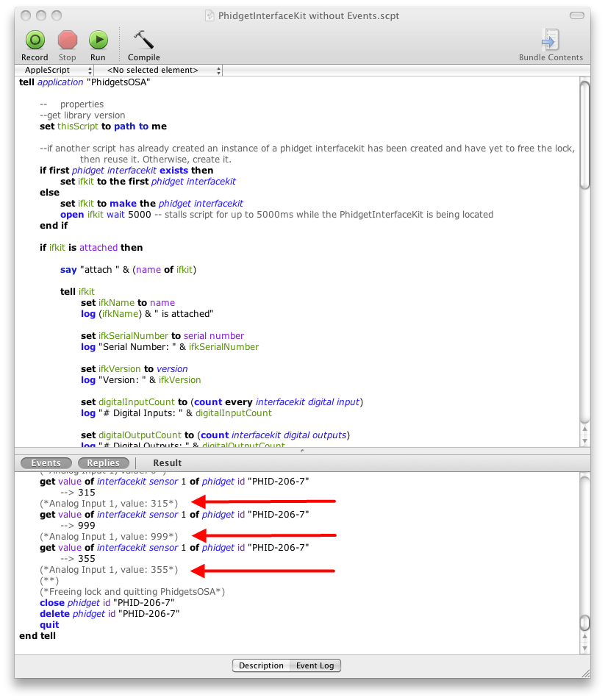Switch to the Replies view

coord(104,463)
